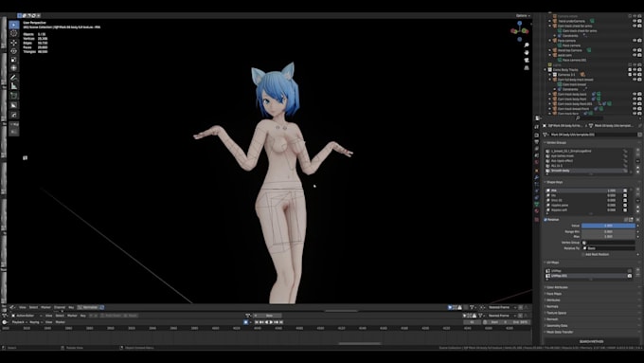Toggle camera view with the camera icon
Viewport: 644px width, 363px height.
click(x=527, y=60)
